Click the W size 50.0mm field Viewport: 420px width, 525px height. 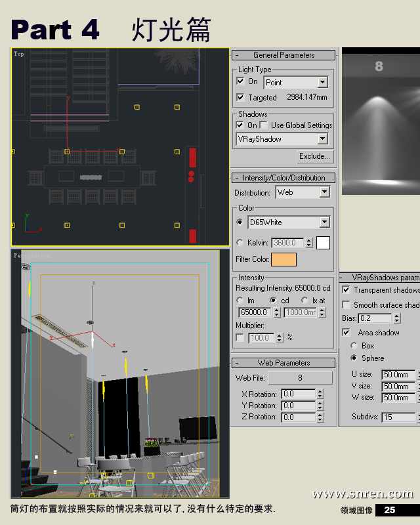[x=398, y=398]
